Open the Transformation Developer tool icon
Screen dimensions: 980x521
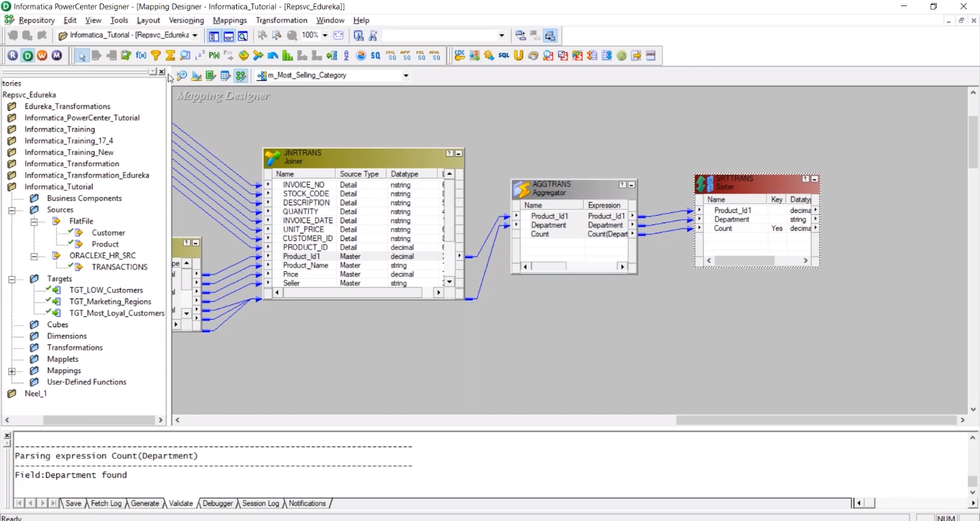211,75
